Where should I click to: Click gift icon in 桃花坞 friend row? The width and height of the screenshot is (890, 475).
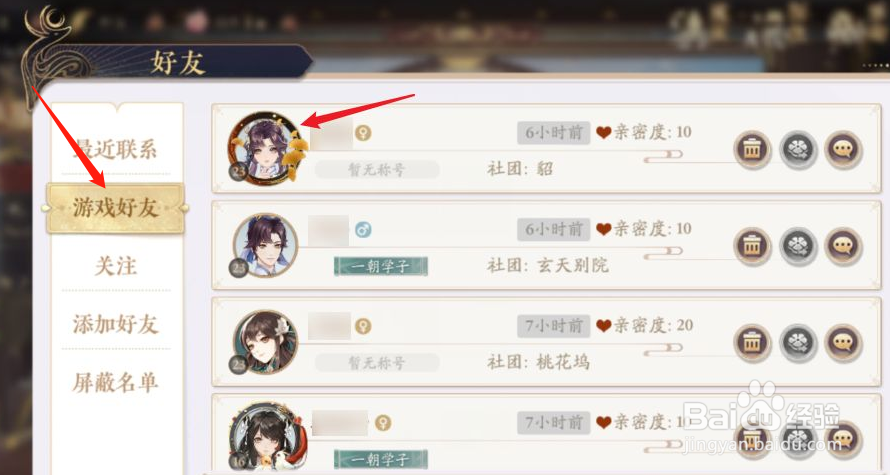pyautogui.click(x=797, y=343)
